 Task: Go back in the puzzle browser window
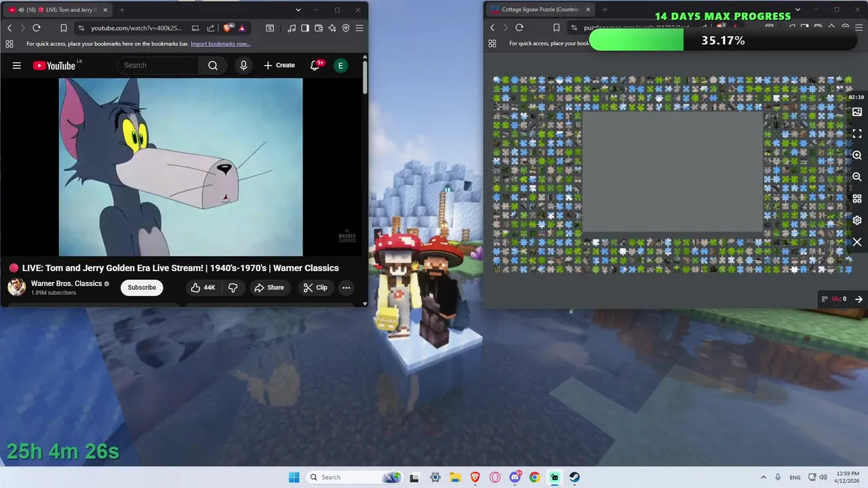click(x=492, y=28)
